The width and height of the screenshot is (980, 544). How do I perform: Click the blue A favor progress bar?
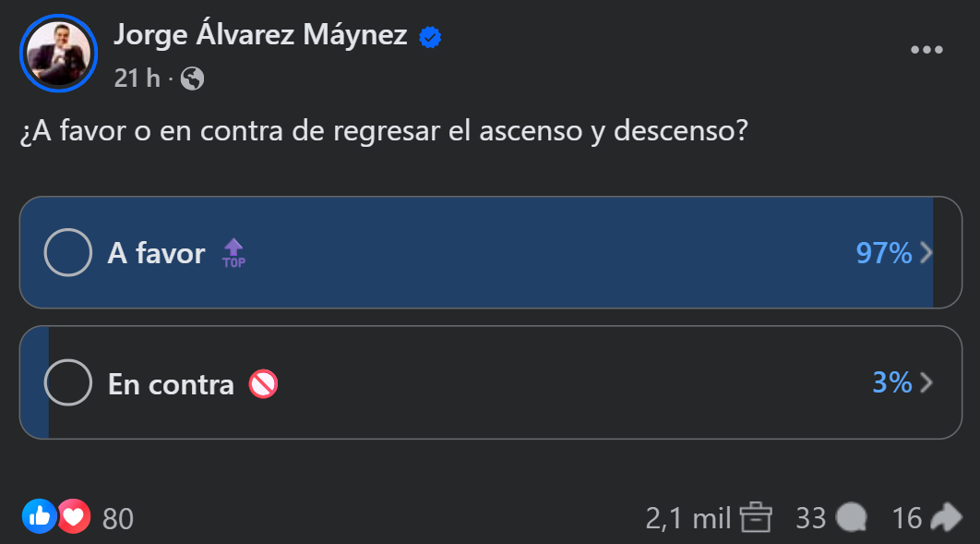pyautogui.click(x=476, y=253)
